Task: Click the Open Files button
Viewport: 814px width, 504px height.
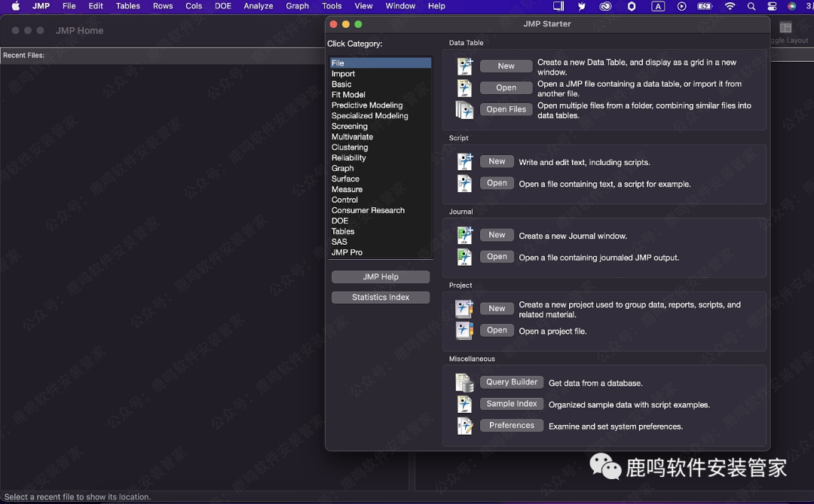Action: pos(506,109)
